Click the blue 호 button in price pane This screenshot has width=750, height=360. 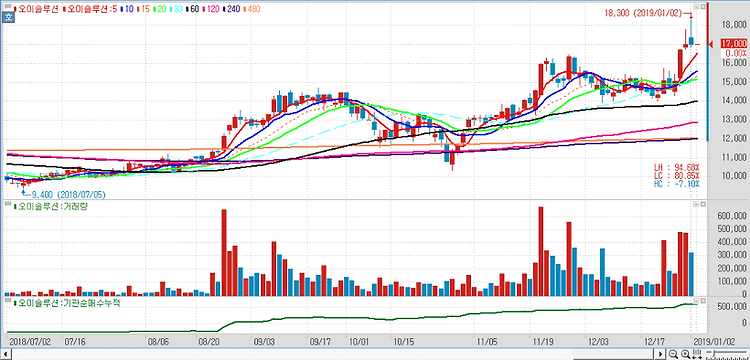(8, 18)
